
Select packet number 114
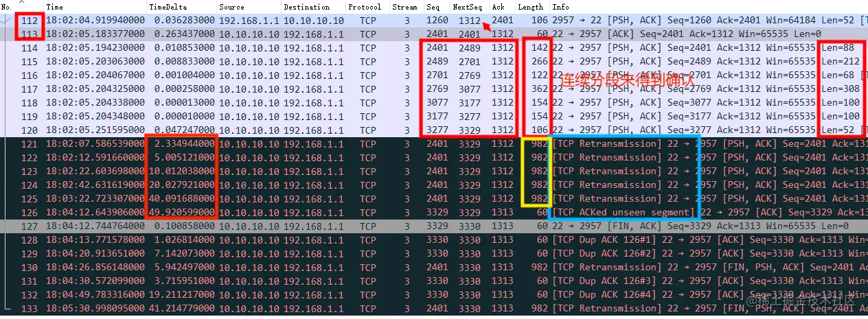pos(29,48)
